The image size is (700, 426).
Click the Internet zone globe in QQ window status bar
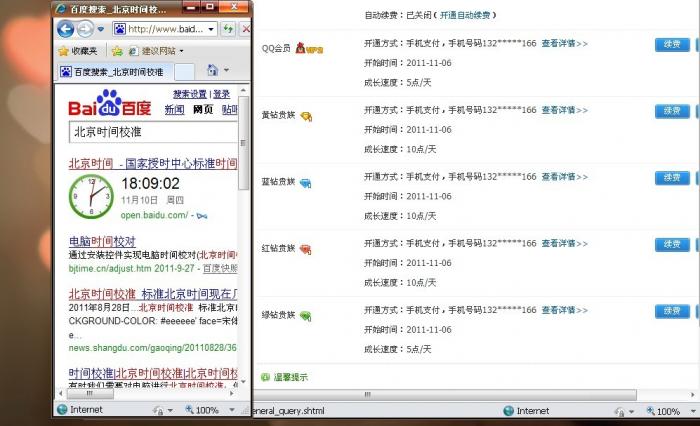coord(508,411)
